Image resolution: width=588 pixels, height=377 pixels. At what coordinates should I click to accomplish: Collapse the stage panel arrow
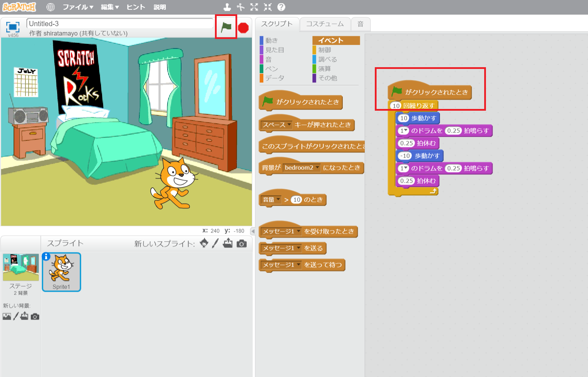click(253, 231)
